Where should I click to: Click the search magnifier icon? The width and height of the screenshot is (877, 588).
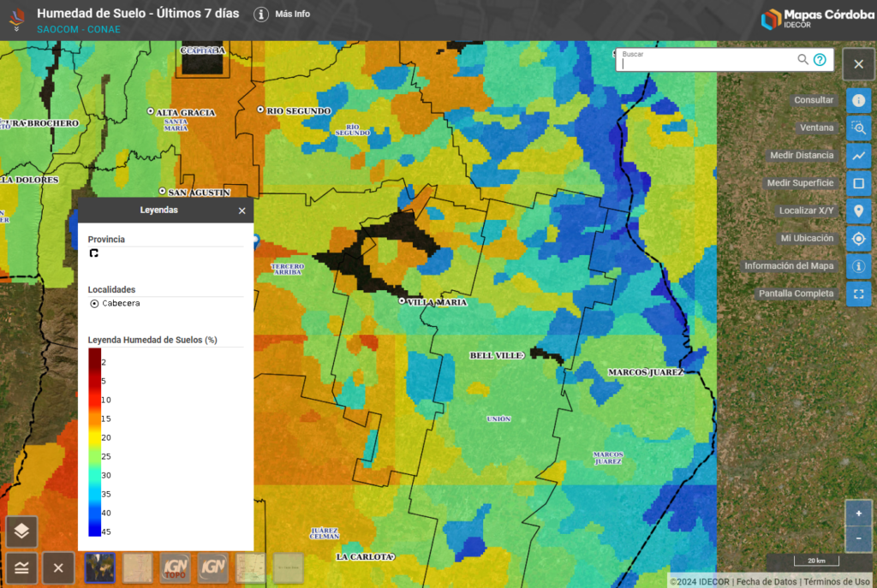pyautogui.click(x=802, y=59)
